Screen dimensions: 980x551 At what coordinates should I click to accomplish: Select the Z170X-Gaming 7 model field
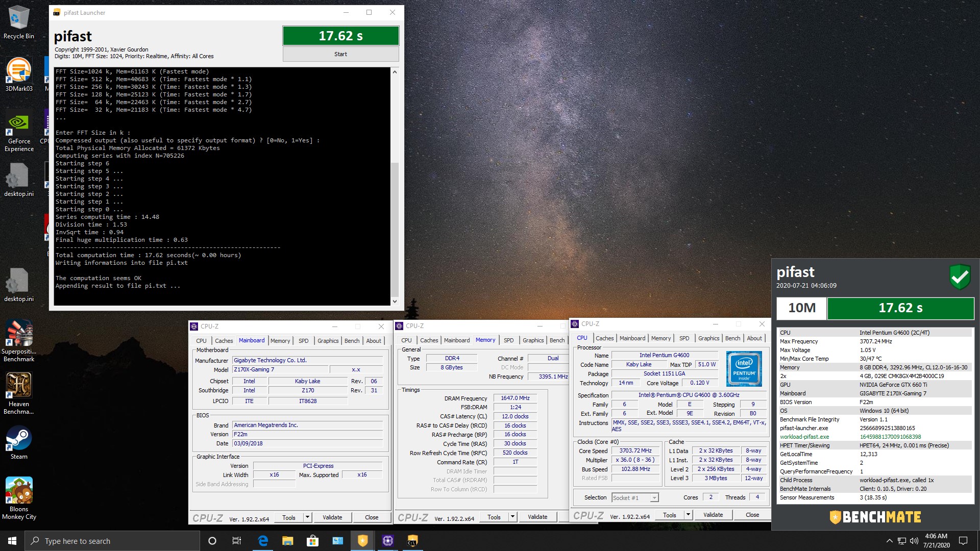point(280,369)
